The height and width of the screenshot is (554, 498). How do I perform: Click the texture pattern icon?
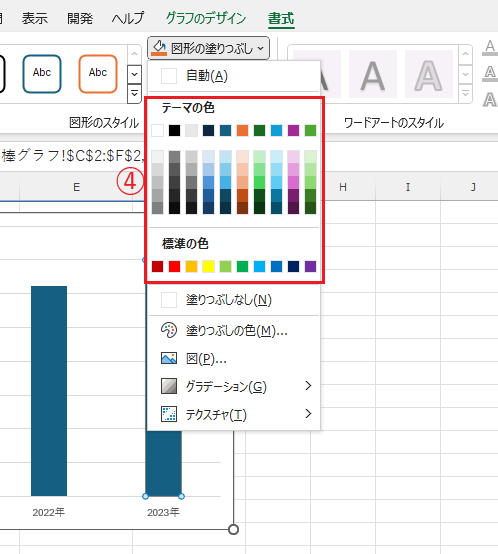point(169,414)
